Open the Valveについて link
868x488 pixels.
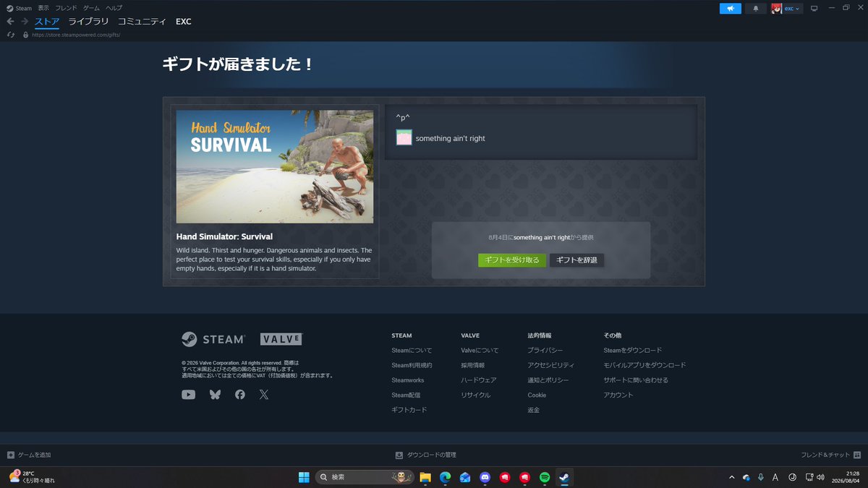coord(480,351)
